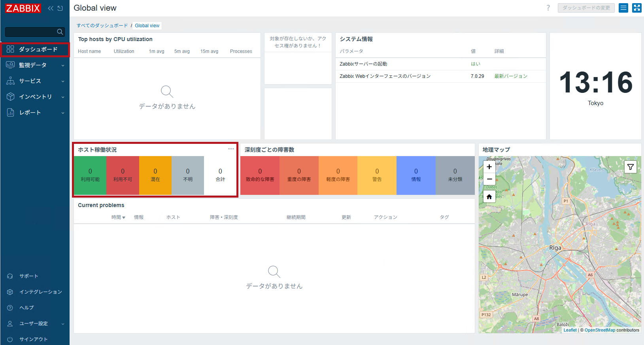Select the Global view breadcrumb tab
The width and height of the screenshot is (644, 345).
[147, 26]
